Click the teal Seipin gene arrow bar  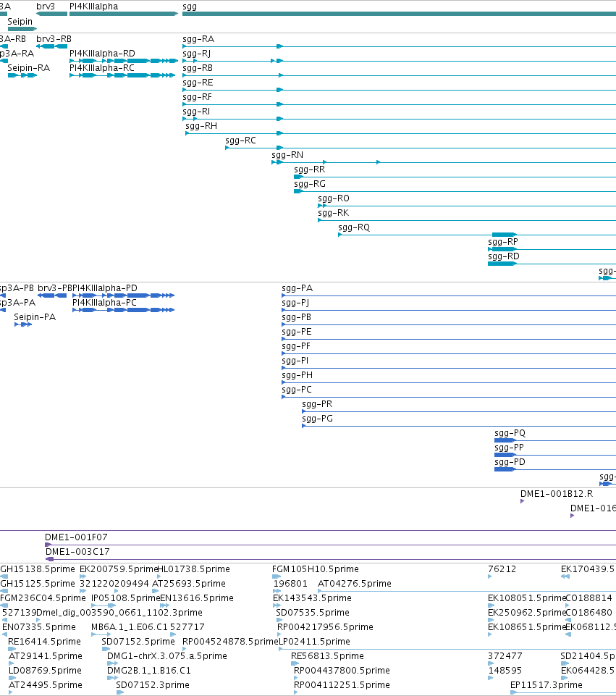(x=22, y=29)
